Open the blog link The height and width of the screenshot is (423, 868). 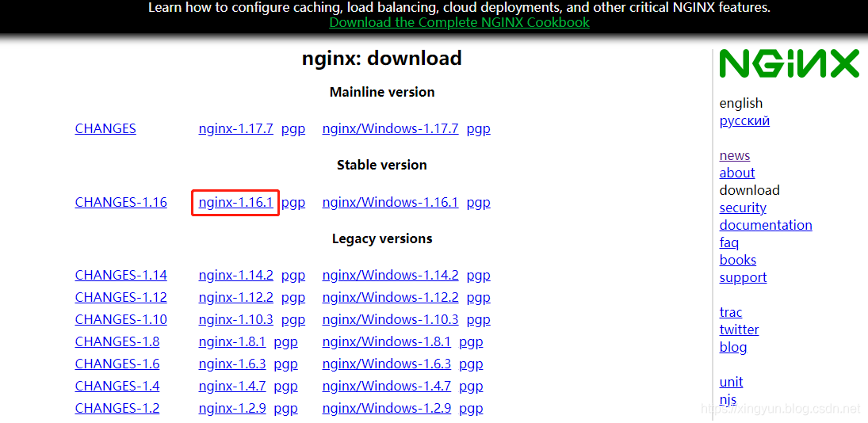tap(733, 347)
